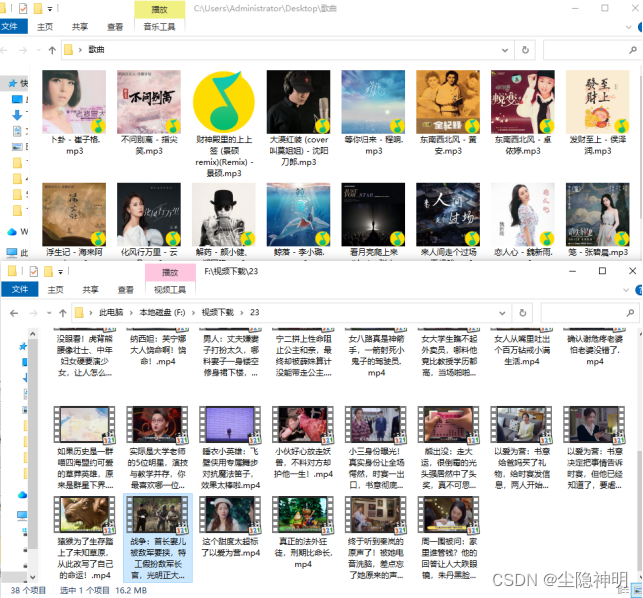
Task: Click search box in 歌曲 window
Action: point(592,50)
